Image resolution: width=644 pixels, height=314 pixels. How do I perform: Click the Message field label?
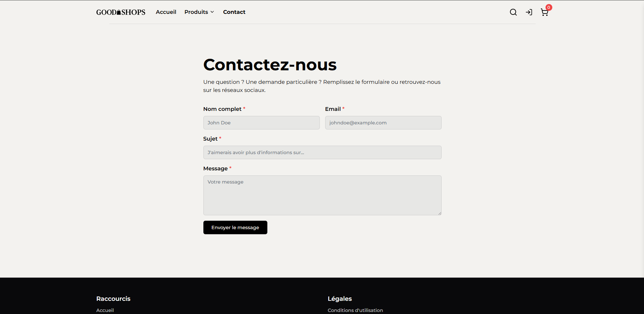click(x=215, y=168)
